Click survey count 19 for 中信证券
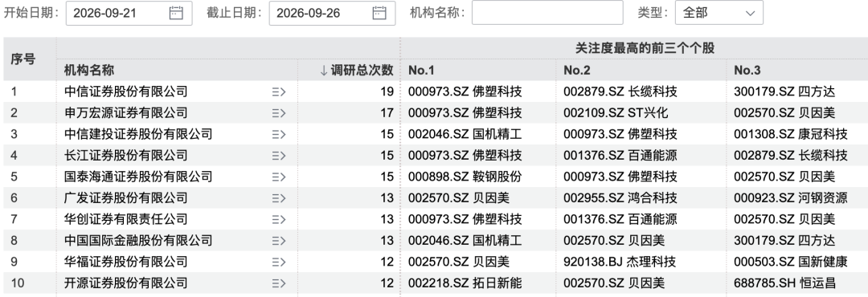This screenshot has width=868, height=297. tap(387, 92)
